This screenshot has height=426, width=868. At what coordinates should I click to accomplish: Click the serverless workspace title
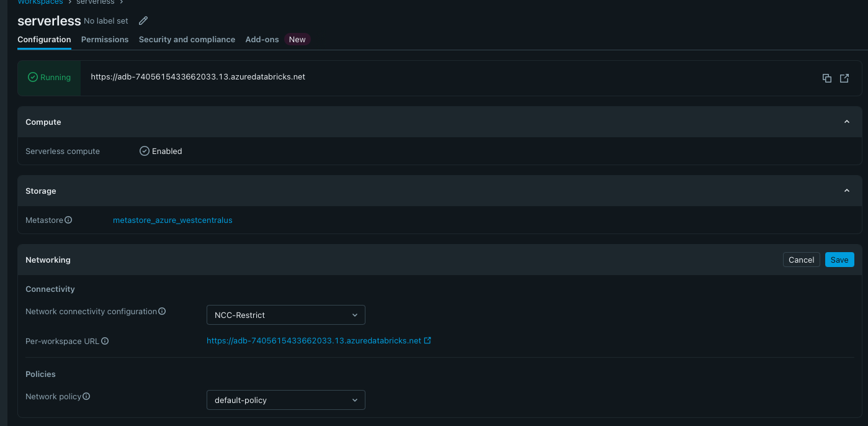coord(49,20)
